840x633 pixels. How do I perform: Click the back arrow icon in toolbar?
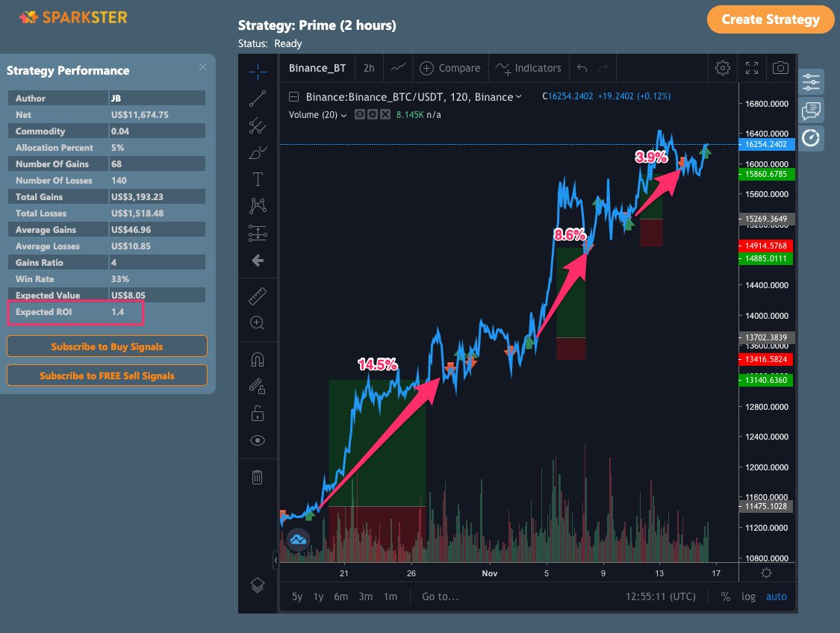click(258, 261)
